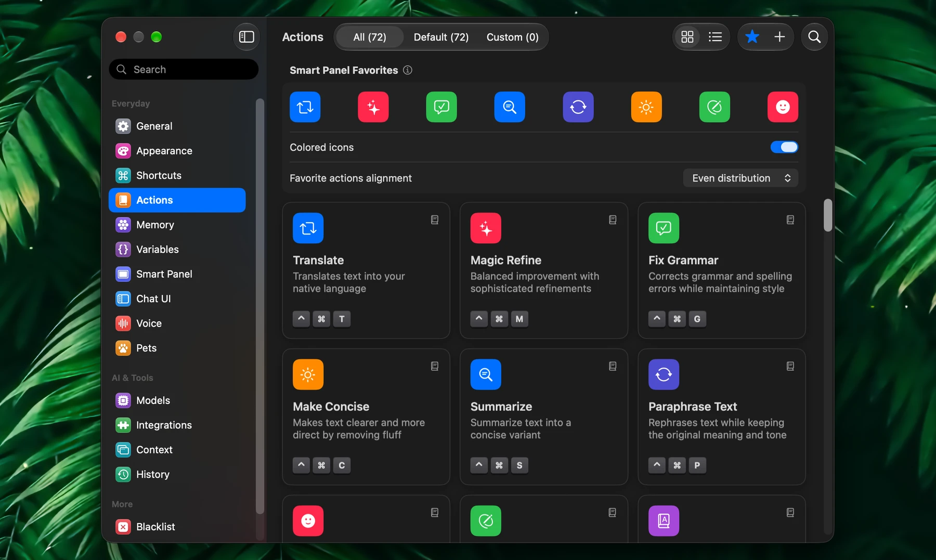Click the G shortcut key on Fix Grammar

697,319
